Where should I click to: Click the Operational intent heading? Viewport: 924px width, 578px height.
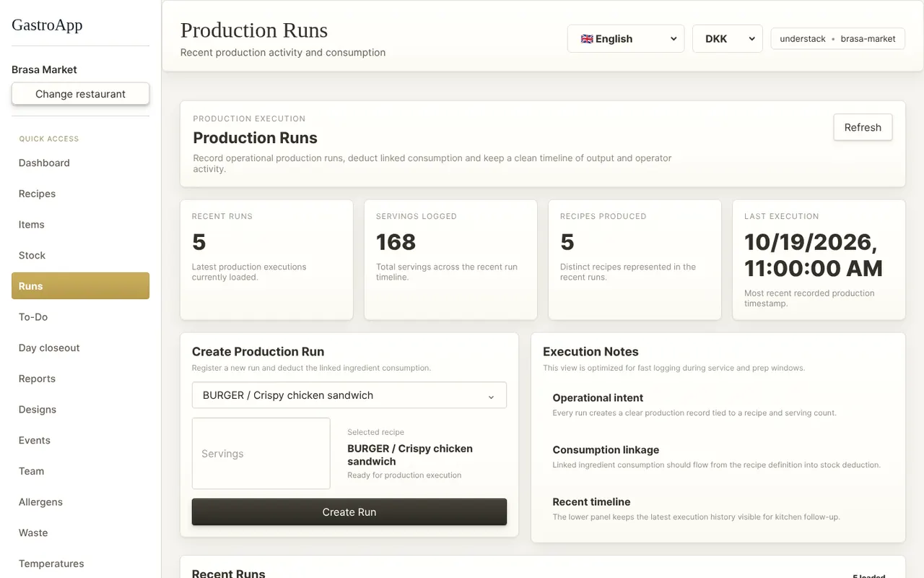pyautogui.click(x=598, y=398)
